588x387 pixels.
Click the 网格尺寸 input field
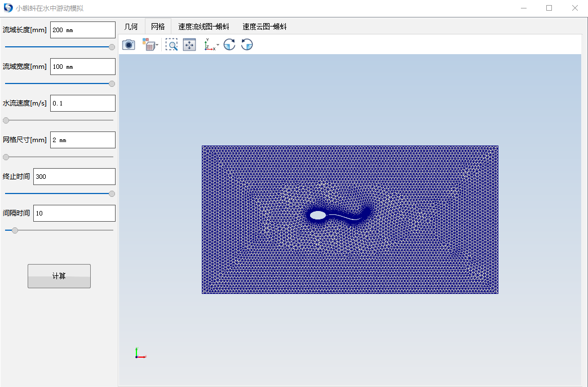tap(83, 140)
